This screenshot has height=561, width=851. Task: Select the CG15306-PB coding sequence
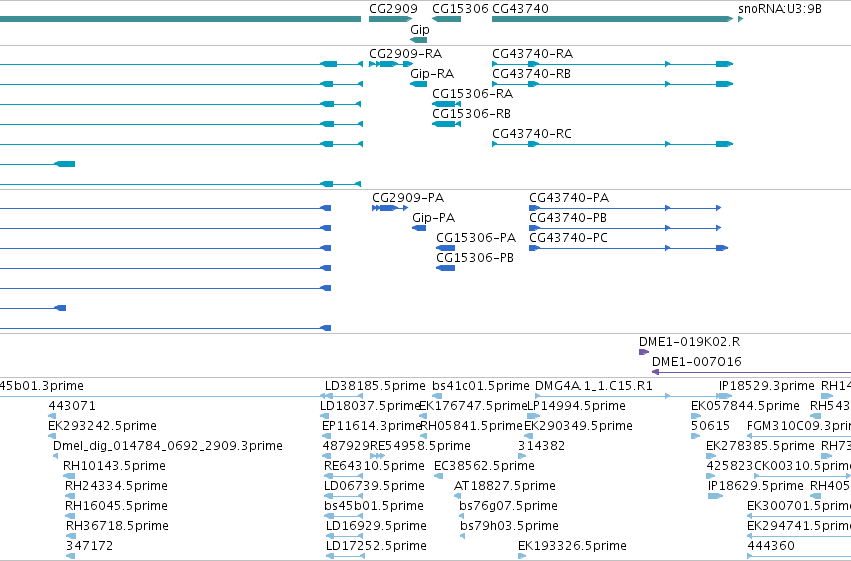click(474, 258)
